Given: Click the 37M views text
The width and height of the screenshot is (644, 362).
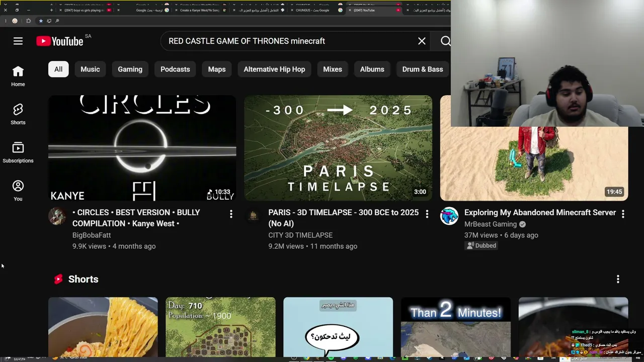Looking at the screenshot, I should click(x=481, y=235).
